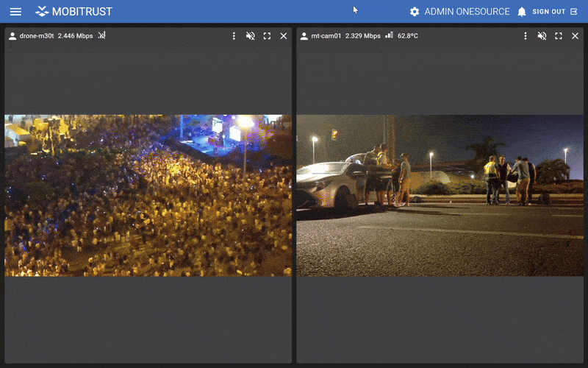The height and width of the screenshot is (368, 588).
Task: Click the mt-cam01 user icon
Action: click(x=304, y=36)
